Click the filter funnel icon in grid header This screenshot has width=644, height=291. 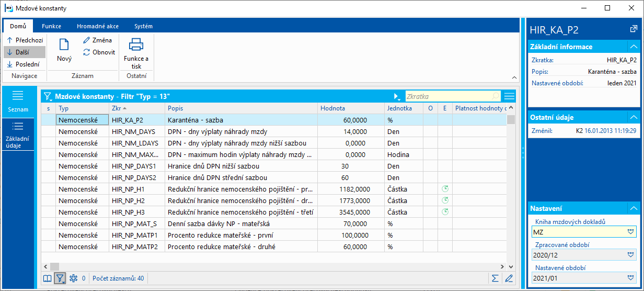pos(48,96)
